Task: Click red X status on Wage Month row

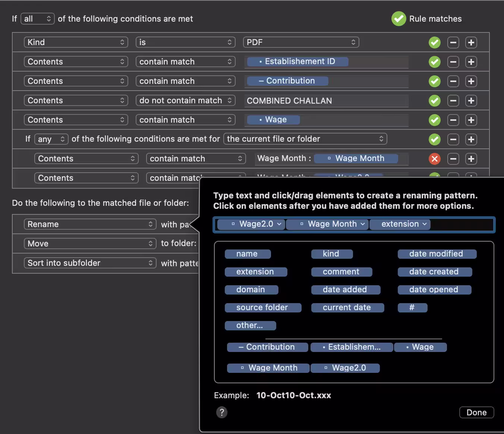Action: tap(434, 159)
